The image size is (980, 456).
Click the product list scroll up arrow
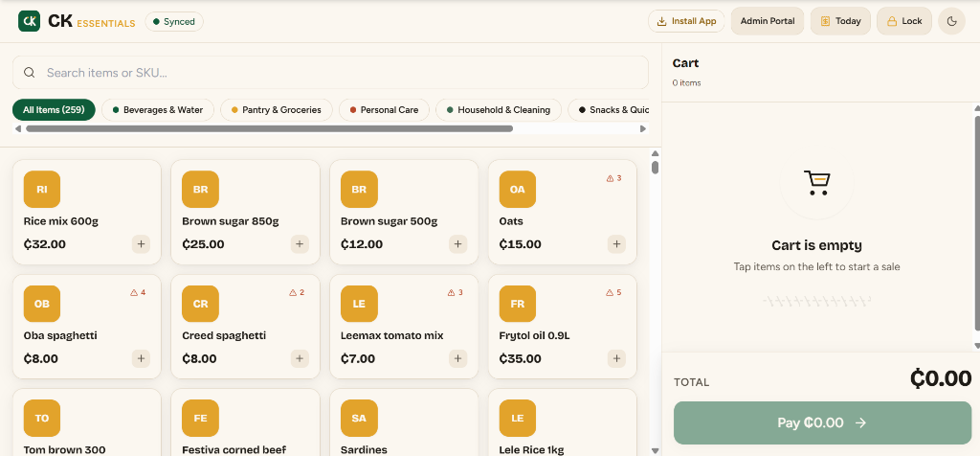point(655,154)
